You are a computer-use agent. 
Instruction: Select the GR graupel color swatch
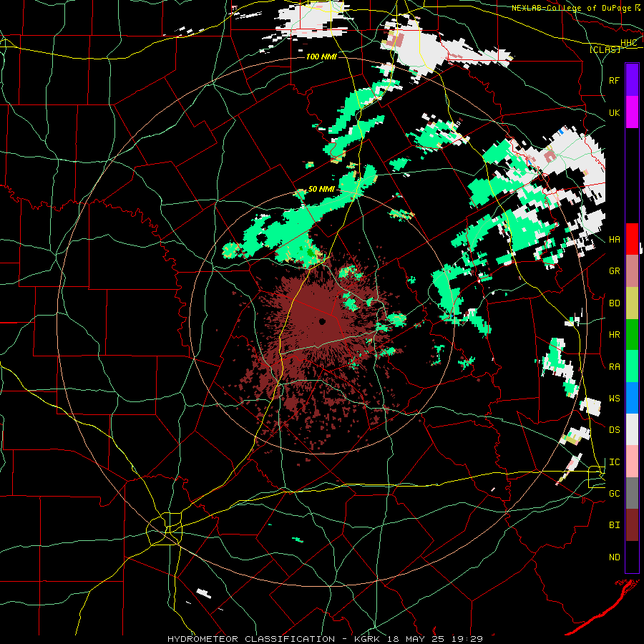[632, 271]
